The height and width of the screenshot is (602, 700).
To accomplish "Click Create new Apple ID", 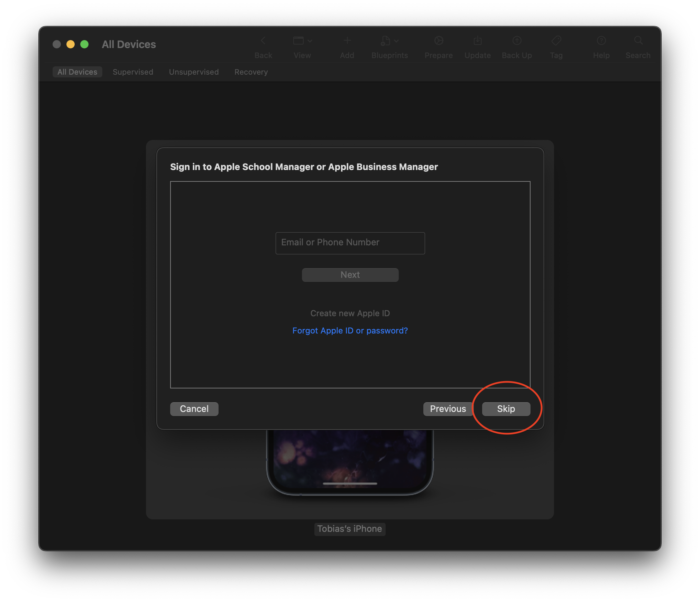I will (x=350, y=313).
